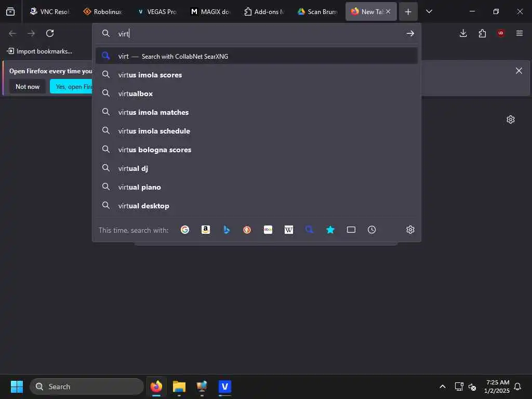Open the blue V app on taskbar
The height and width of the screenshot is (399, 532).
[224, 387]
